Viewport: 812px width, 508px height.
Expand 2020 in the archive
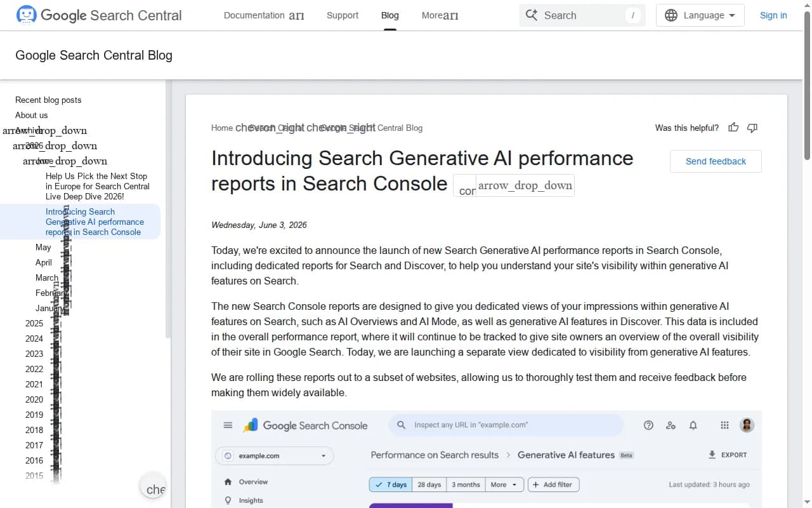[x=34, y=399]
